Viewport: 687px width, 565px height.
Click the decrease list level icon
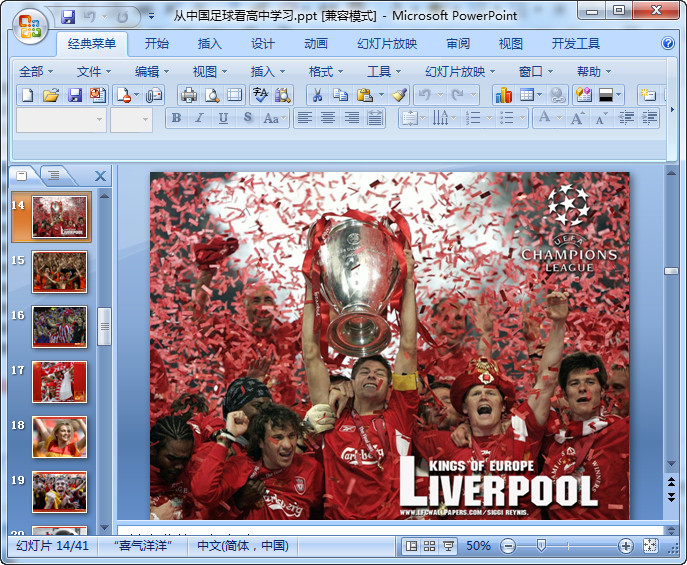click(x=626, y=118)
